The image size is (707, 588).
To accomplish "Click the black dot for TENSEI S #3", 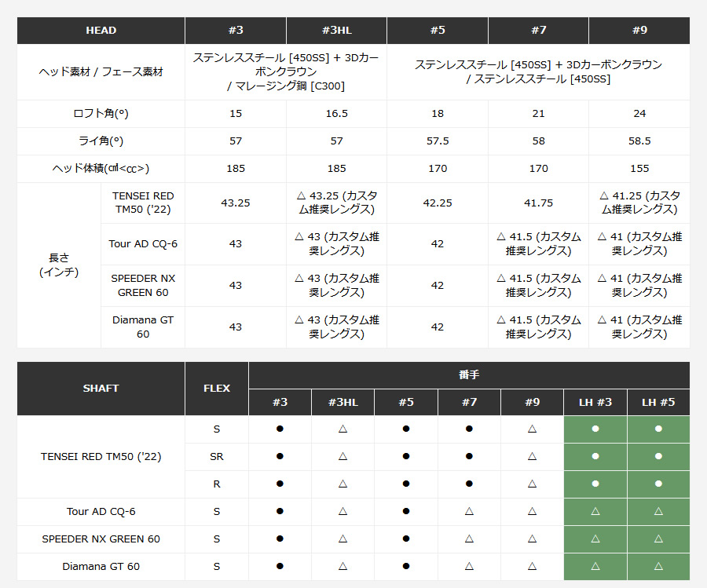I will click(280, 429).
